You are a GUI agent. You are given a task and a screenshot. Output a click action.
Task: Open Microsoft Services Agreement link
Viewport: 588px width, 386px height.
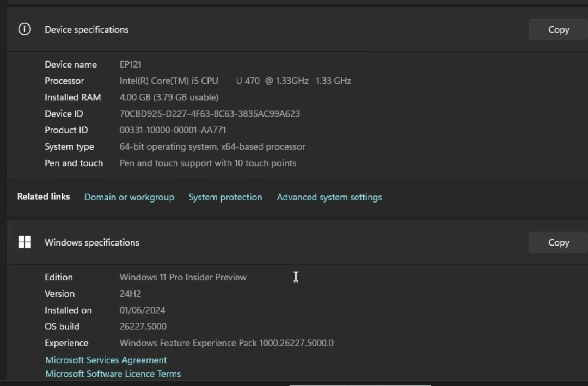[x=106, y=360]
